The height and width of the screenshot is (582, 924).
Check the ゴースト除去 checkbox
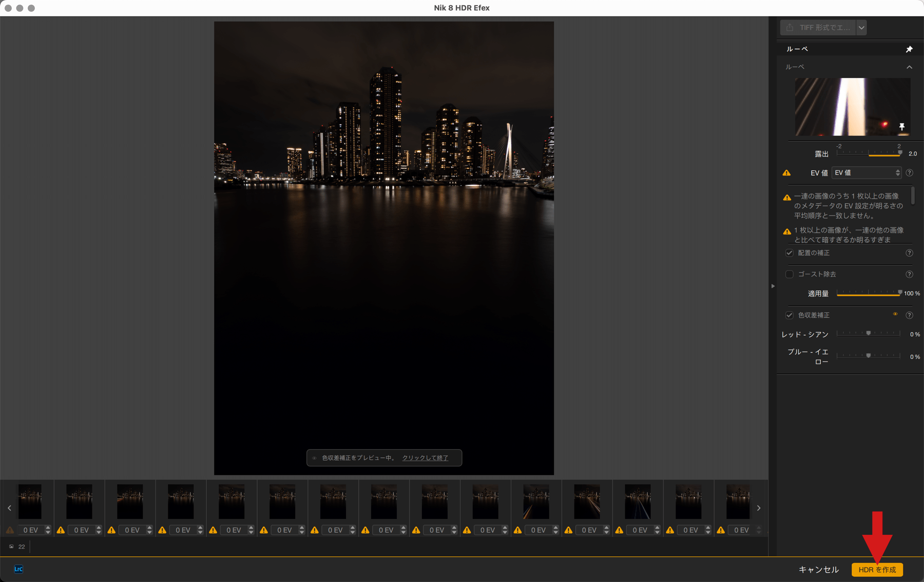click(x=790, y=275)
